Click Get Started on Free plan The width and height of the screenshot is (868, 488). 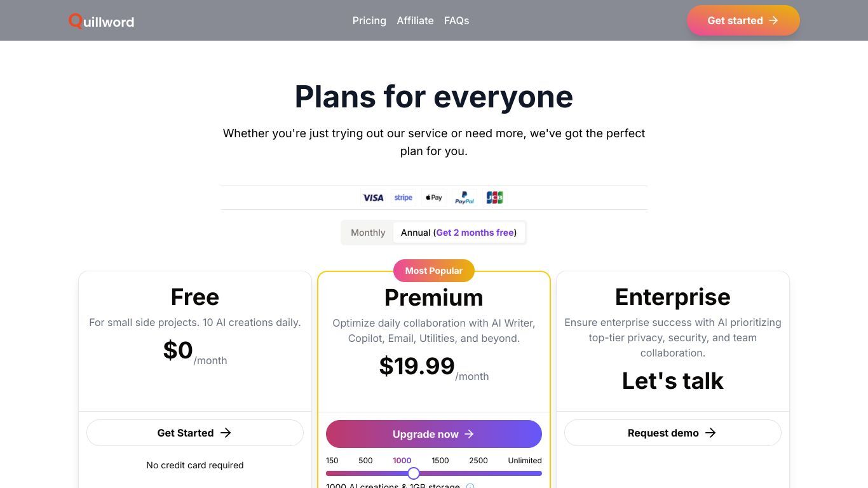[x=195, y=433]
